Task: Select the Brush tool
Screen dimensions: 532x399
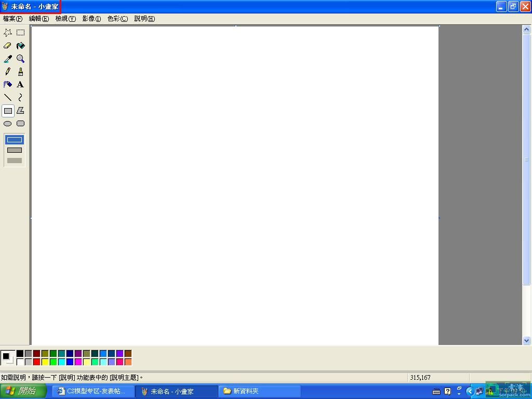Action: [21, 72]
